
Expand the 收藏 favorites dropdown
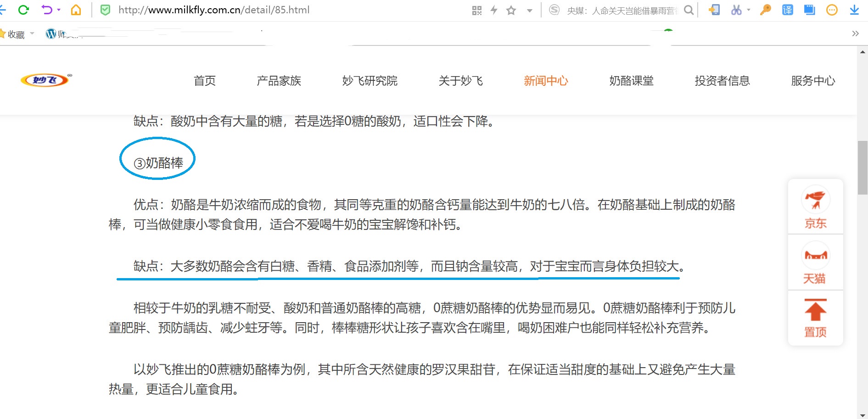[32, 33]
